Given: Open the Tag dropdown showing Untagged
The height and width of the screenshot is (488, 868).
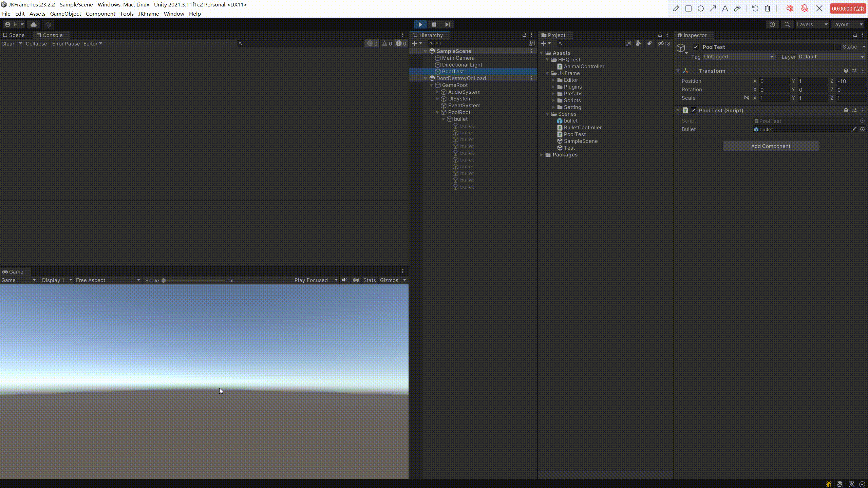Looking at the screenshot, I should tap(738, 57).
